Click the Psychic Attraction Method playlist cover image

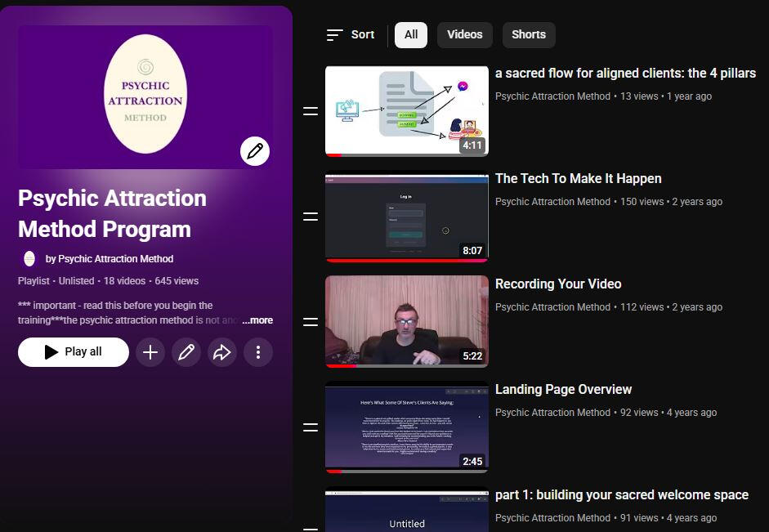(145, 97)
